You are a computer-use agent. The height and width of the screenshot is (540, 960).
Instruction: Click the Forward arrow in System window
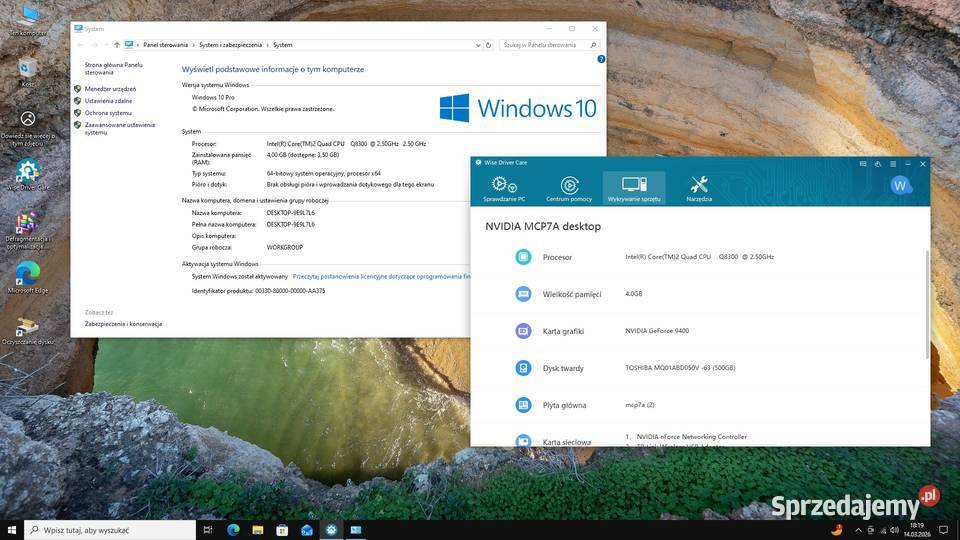pos(94,45)
